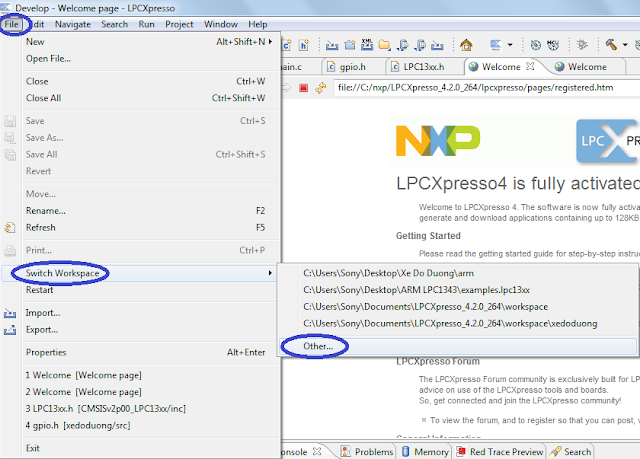Viewport: 640px width, 459px height.
Task: Click the LPCXpresso4 is fully activated heading
Action: (x=518, y=183)
